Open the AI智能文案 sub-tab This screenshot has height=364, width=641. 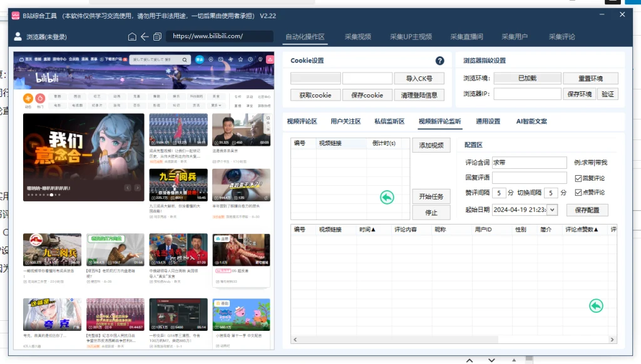click(x=531, y=121)
